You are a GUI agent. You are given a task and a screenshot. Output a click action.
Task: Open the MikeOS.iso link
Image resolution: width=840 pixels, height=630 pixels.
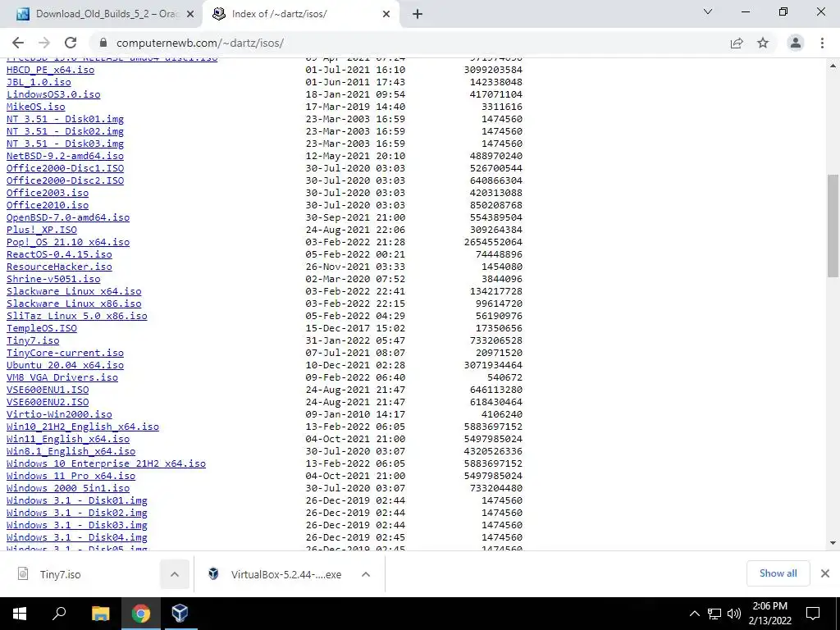36,107
